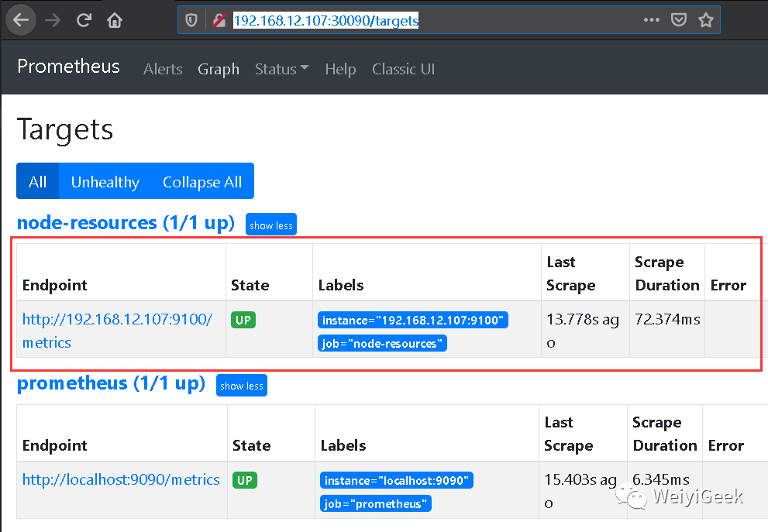Select the All targets filter button
Viewport: 768px width, 532px height.
tap(38, 181)
